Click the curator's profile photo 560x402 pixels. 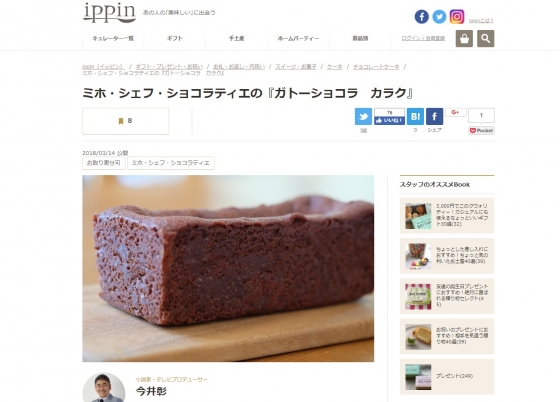coord(104,388)
